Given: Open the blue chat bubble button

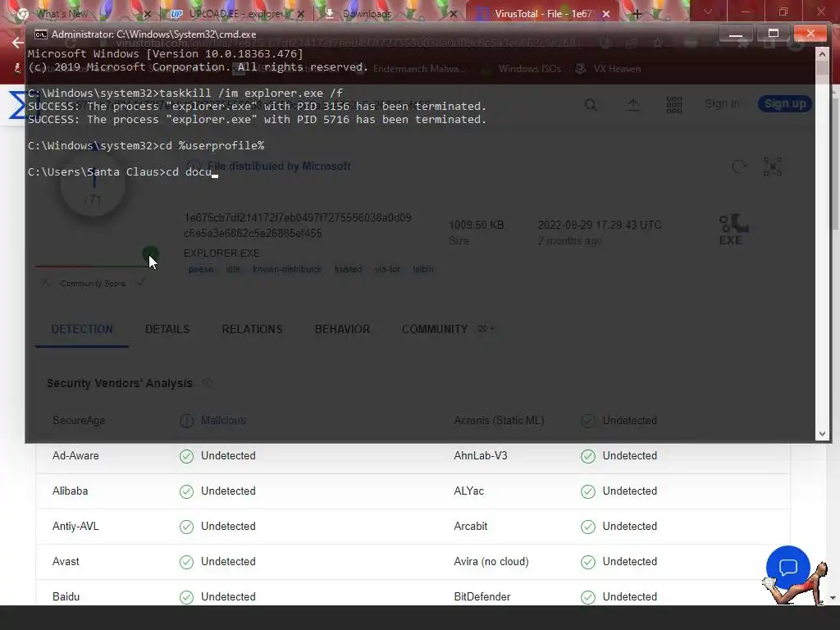Looking at the screenshot, I should [787, 568].
